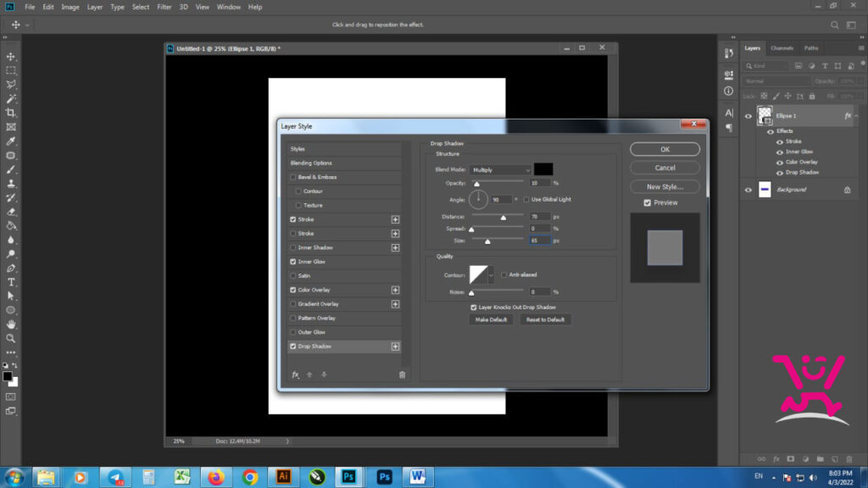Open the Select menu
The image size is (868, 488).
141,7
